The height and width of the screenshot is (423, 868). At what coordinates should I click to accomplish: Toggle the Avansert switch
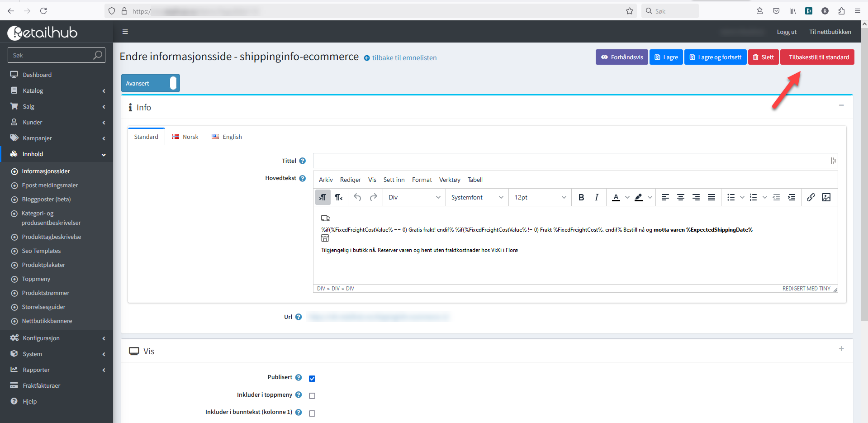173,83
